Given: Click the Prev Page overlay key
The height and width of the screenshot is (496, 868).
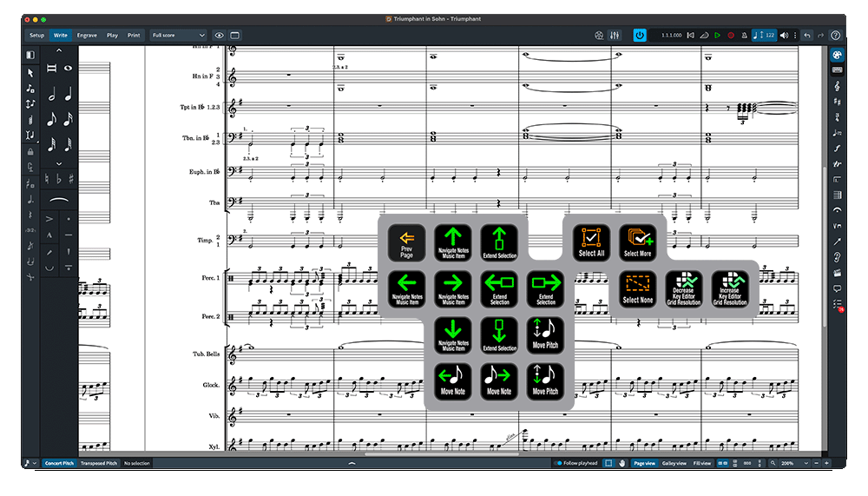Looking at the screenshot, I should tap(407, 242).
